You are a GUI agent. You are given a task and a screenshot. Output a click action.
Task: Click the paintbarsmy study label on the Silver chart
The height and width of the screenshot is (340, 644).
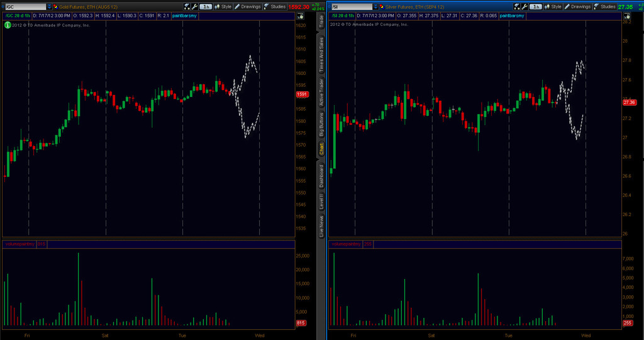512,16
